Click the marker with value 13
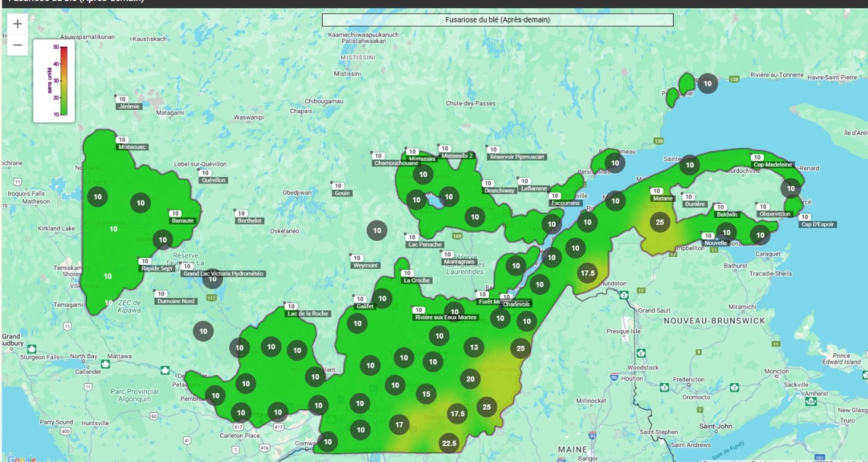The image size is (868, 462). tap(474, 348)
